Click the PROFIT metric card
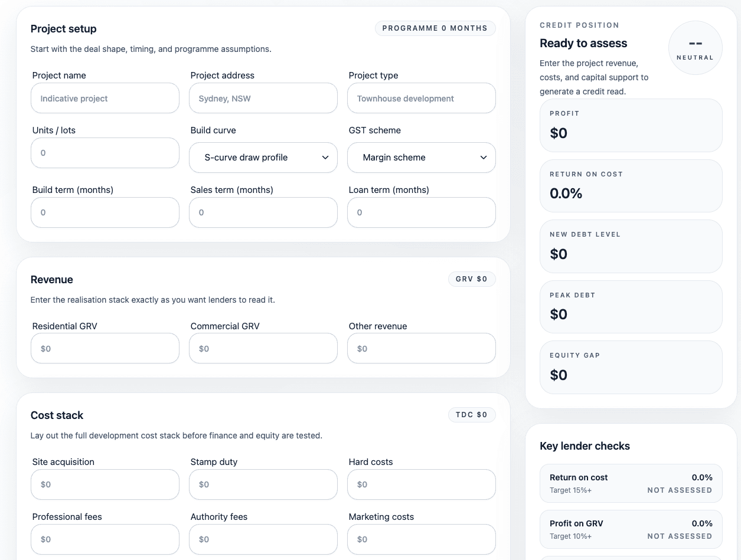This screenshot has width=741, height=560. tap(631, 125)
